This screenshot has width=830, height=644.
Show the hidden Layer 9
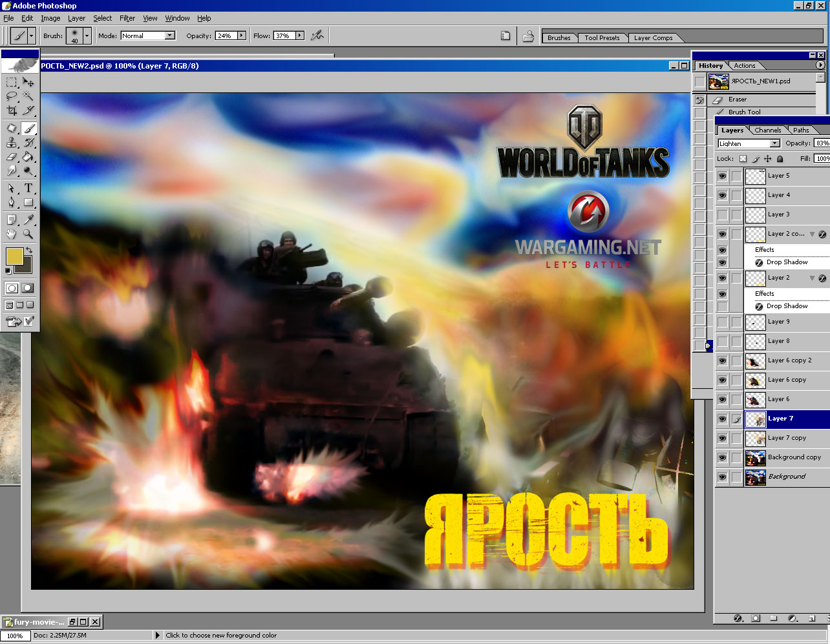pos(722,322)
